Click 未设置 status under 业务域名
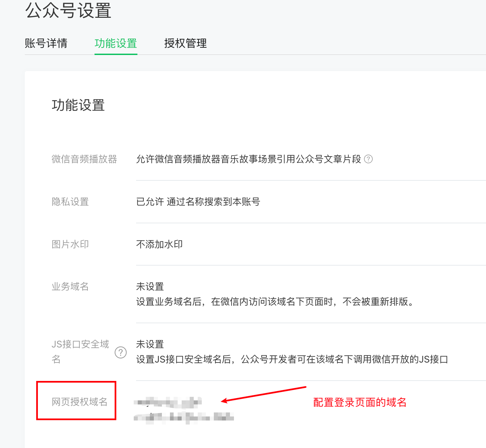Viewport: 486px width, 448px height. [x=150, y=287]
